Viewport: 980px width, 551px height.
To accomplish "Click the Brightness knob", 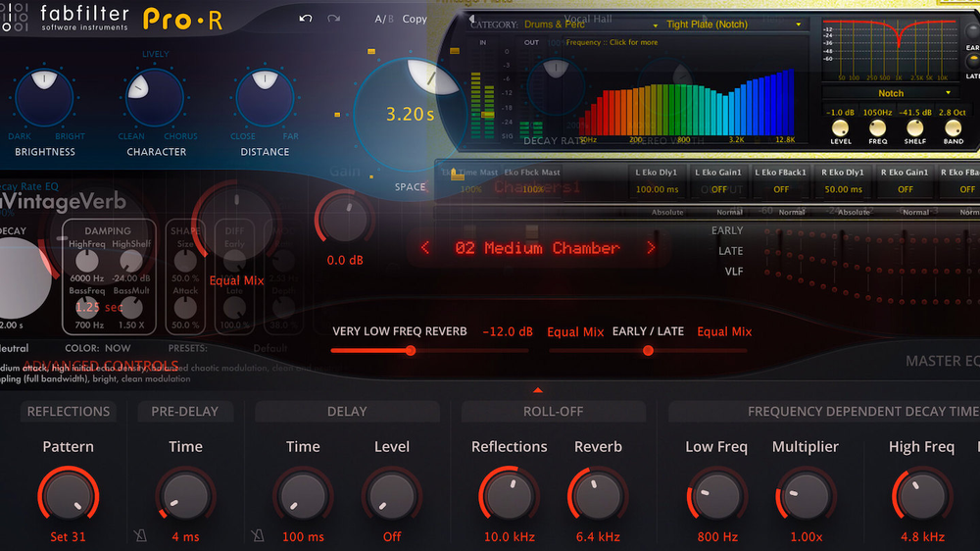I will click(x=44, y=97).
